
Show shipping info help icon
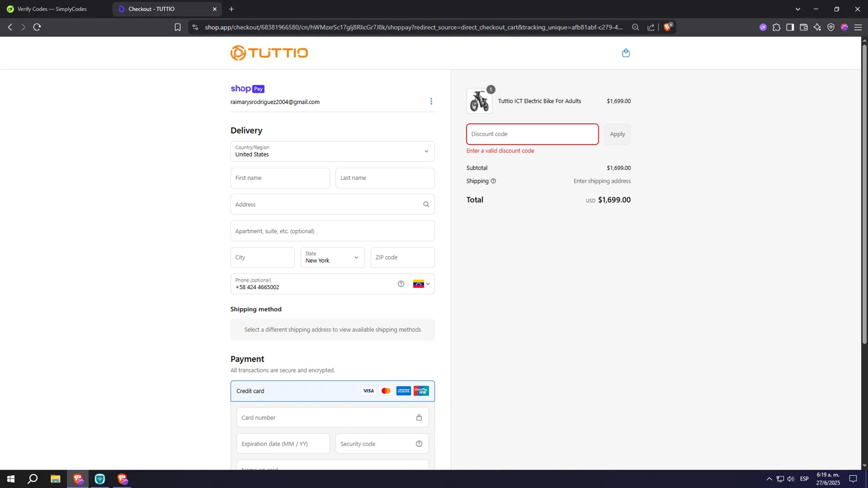tap(494, 181)
